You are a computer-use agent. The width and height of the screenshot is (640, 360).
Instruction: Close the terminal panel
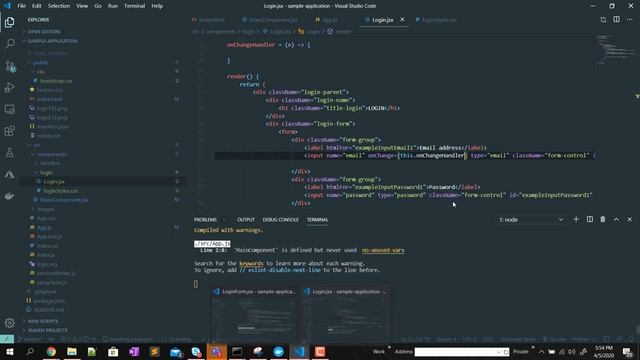click(629, 219)
